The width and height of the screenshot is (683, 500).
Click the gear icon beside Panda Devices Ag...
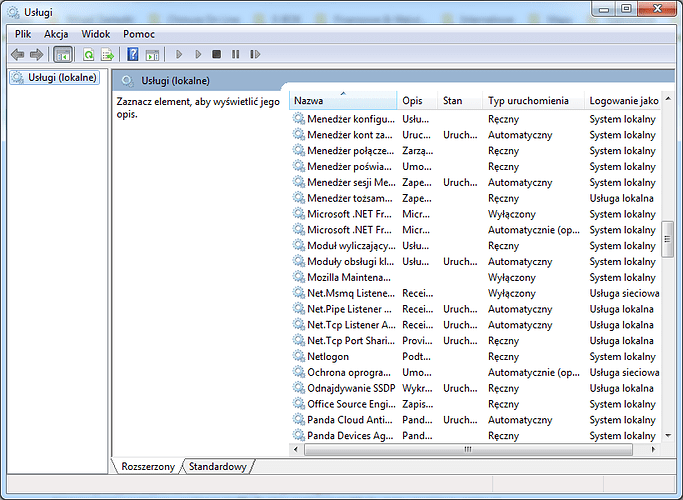point(298,435)
